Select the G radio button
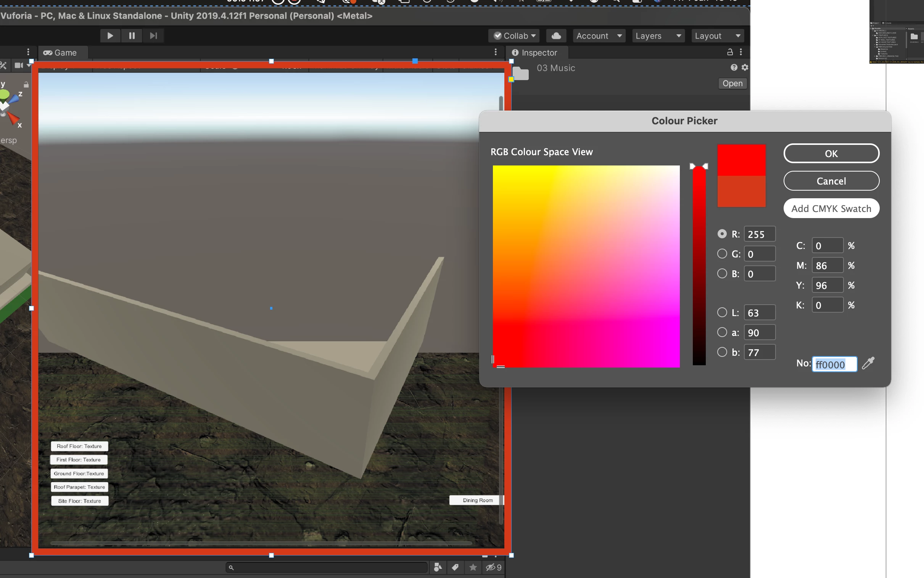924x578 pixels. tap(722, 254)
